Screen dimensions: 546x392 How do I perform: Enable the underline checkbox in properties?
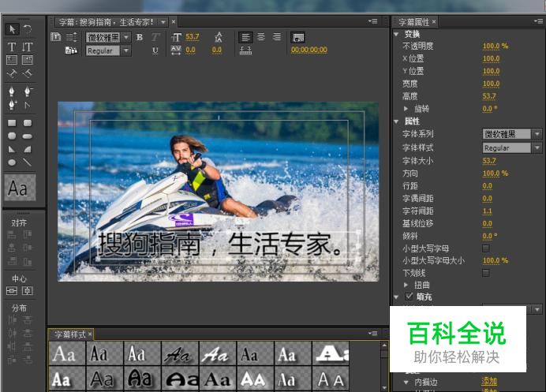click(x=486, y=273)
